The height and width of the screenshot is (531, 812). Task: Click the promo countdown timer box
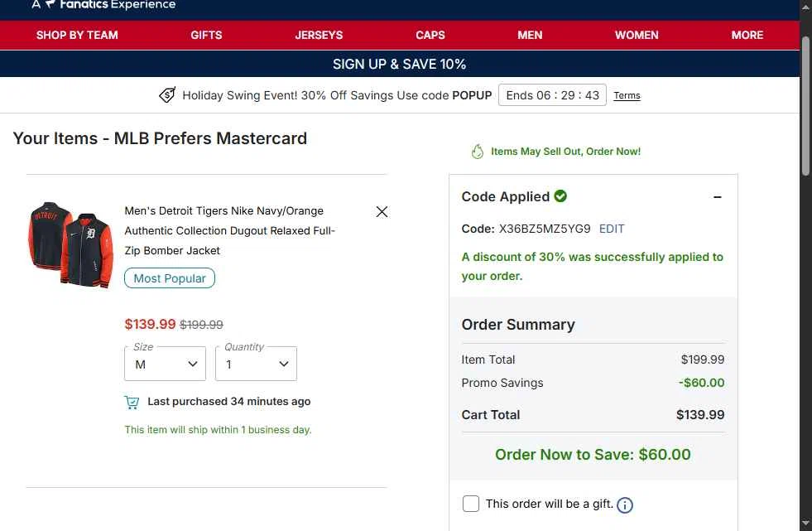(552, 95)
